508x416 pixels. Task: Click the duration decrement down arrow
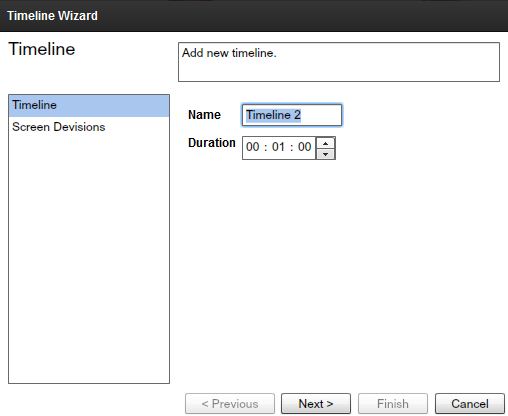pos(325,154)
